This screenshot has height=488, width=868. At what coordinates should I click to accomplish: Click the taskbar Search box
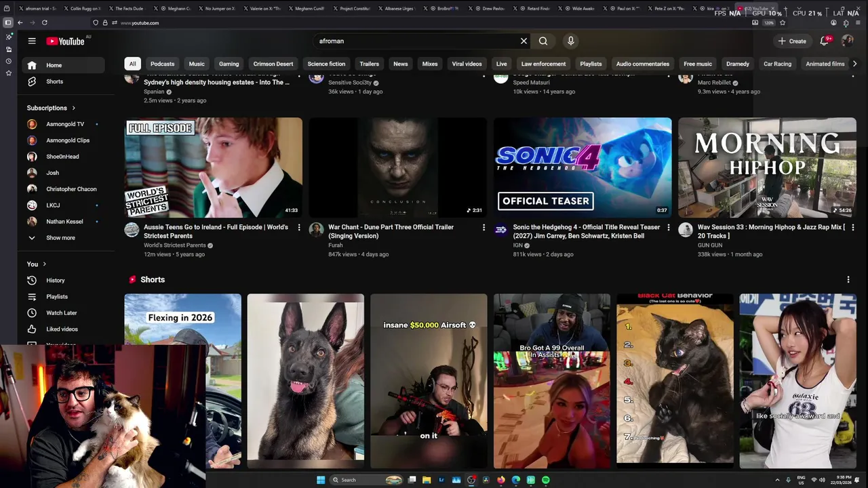(x=367, y=480)
